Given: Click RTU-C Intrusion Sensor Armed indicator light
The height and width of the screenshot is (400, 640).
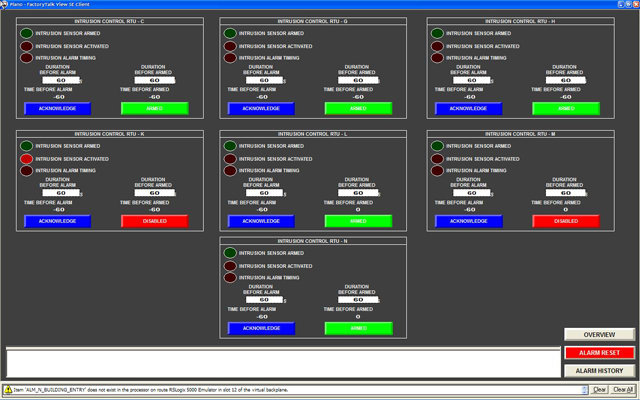Looking at the screenshot, I should coord(26,33).
